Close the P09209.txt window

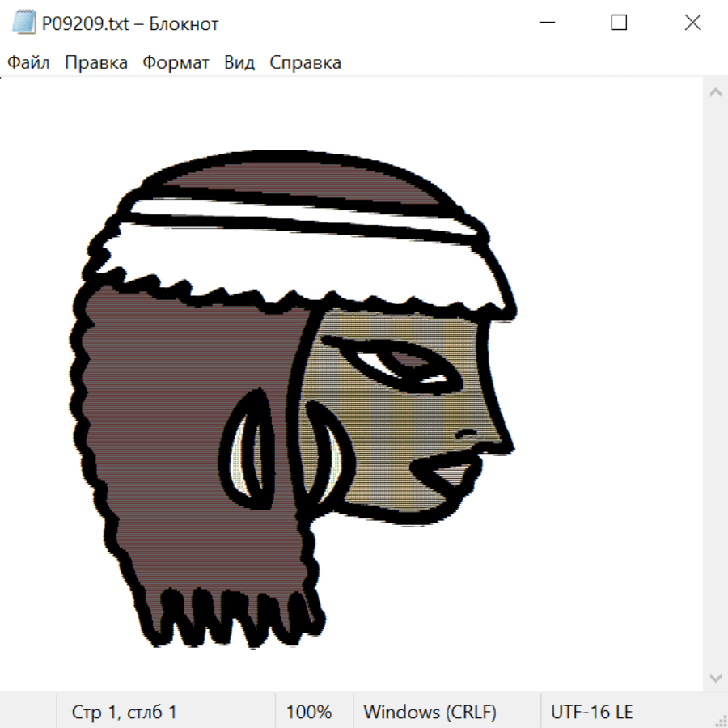pos(692,23)
